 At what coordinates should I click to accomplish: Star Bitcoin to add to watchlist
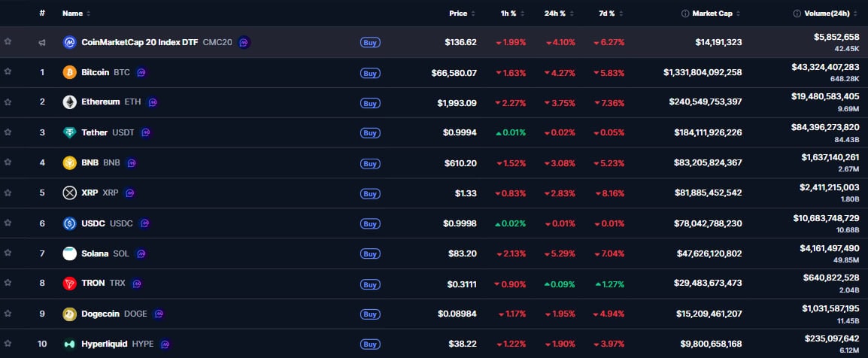[x=8, y=72]
